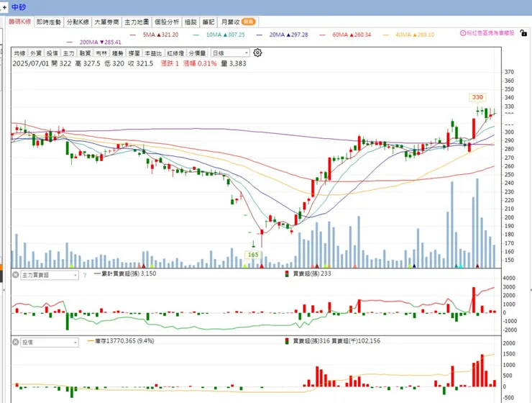Switch to the 大量券商 tab
The height and width of the screenshot is (403, 532).
(106, 22)
